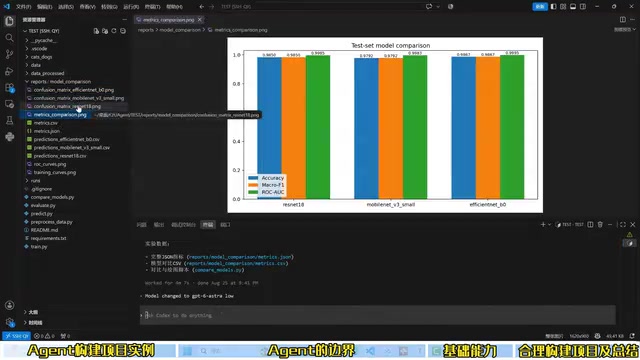
Task: Open notifications bell in status bar
Action: 632,336
